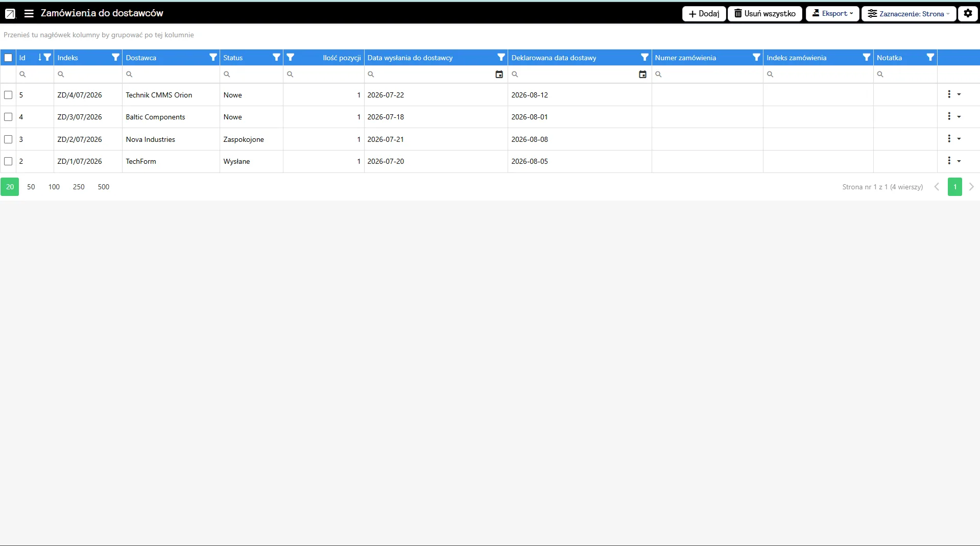This screenshot has height=546, width=980.
Task: Open calendar picker for Deklarowana data dostawy
Action: (x=642, y=75)
